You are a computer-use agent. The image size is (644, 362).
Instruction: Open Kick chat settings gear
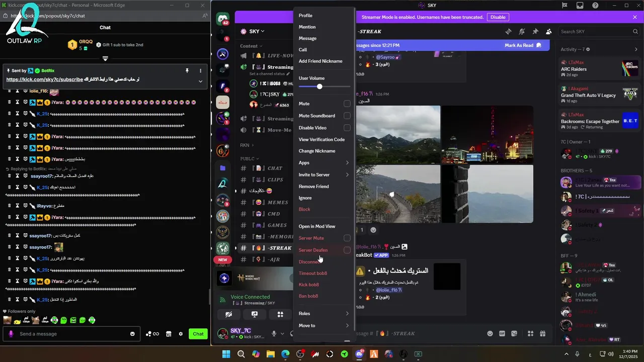point(181,334)
